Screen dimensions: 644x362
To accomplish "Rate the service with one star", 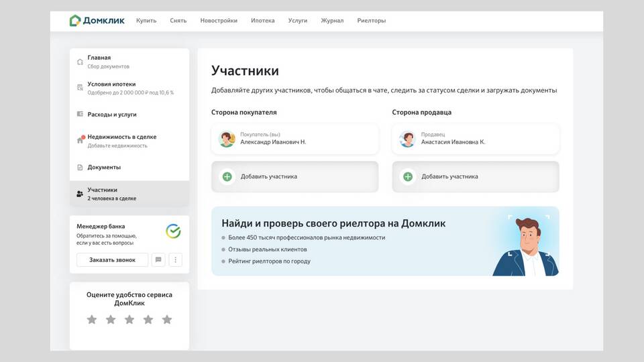I will (92, 320).
